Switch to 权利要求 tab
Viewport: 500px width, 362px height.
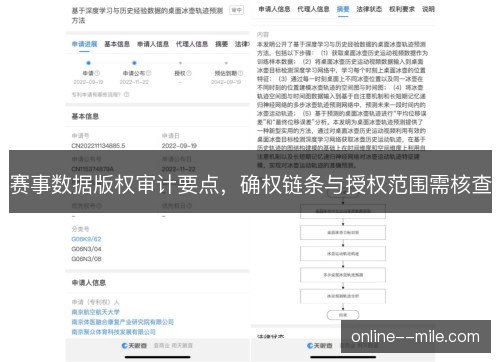(402, 9)
